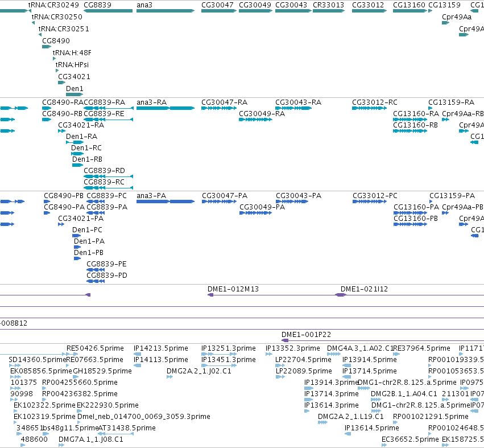This screenshot has height=448, width=484.
Task: Click the CG34021-PA protein label
Action: click(x=81, y=219)
